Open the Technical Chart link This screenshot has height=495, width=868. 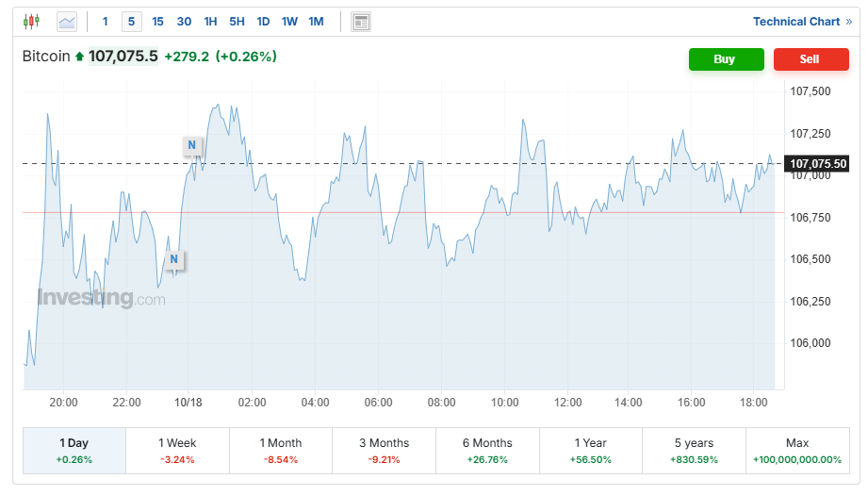pyautogui.click(x=802, y=21)
